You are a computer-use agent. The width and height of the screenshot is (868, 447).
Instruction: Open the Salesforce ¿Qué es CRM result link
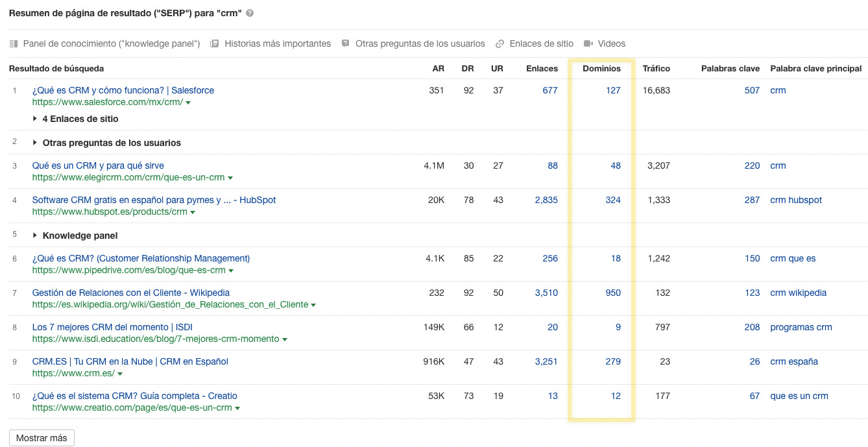123,90
